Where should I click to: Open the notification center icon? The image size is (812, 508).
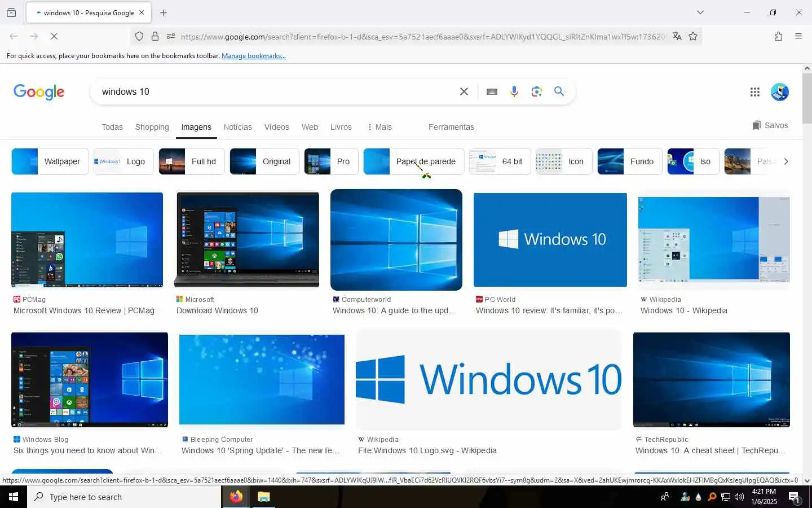(x=794, y=497)
